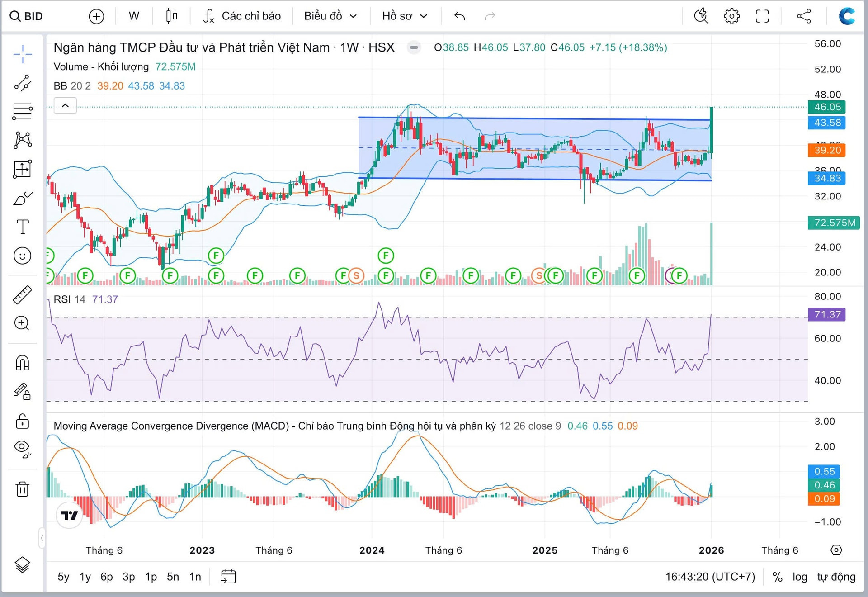Toggle stay in drawing mode
The width and height of the screenshot is (868, 597).
tap(22, 392)
